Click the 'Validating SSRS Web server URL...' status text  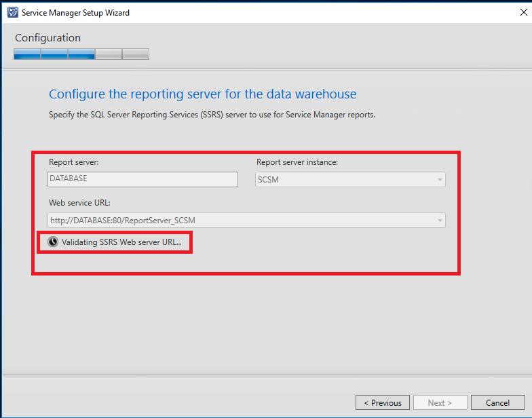coord(121,242)
